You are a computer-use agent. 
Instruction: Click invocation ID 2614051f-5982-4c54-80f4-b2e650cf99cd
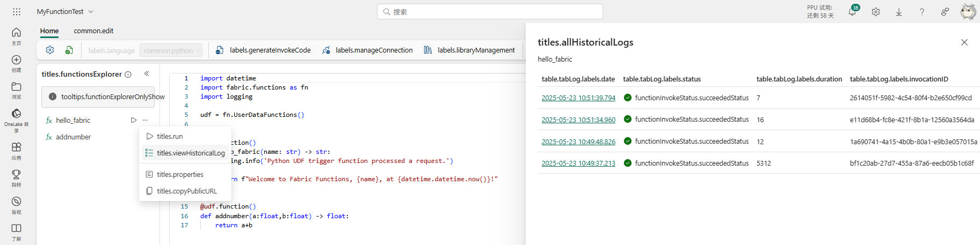[x=911, y=98]
